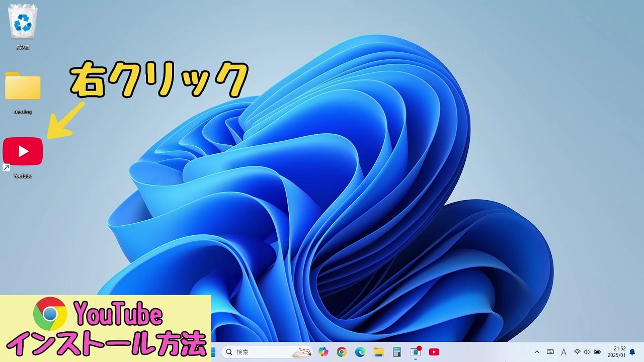Viewport: 644px width, 362px height.
Task: Open Copilot from the taskbar
Action: coord(323,352)
